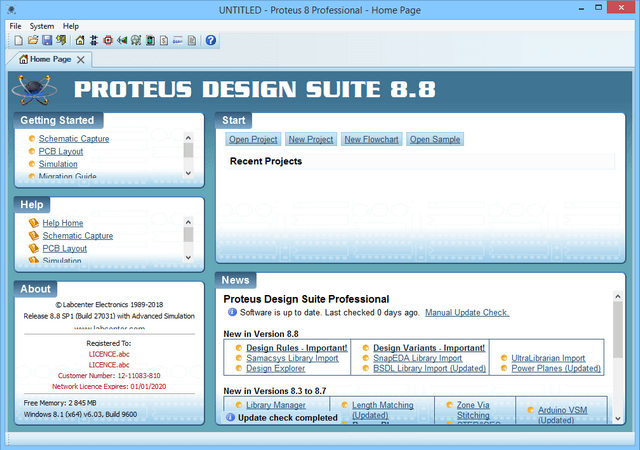The height and width of the screenshot is (450, 640).
Task: Open PCB Layout from the toolbar
Action: click(107, 41)
